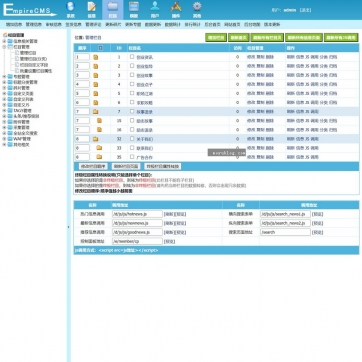362x362 pixels.
Task: Click the root 栏目管理 tree icon
Action: pos(5,35)
